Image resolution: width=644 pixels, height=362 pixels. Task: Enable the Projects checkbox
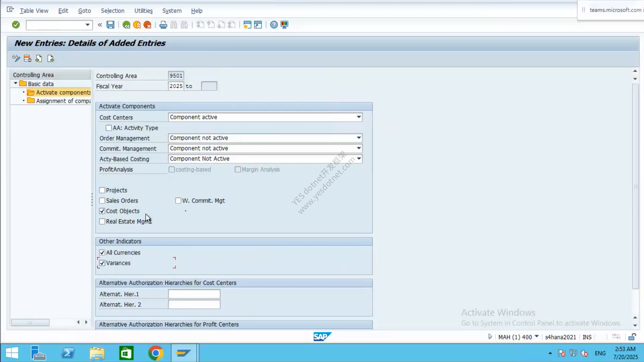[x=102, y=190]
